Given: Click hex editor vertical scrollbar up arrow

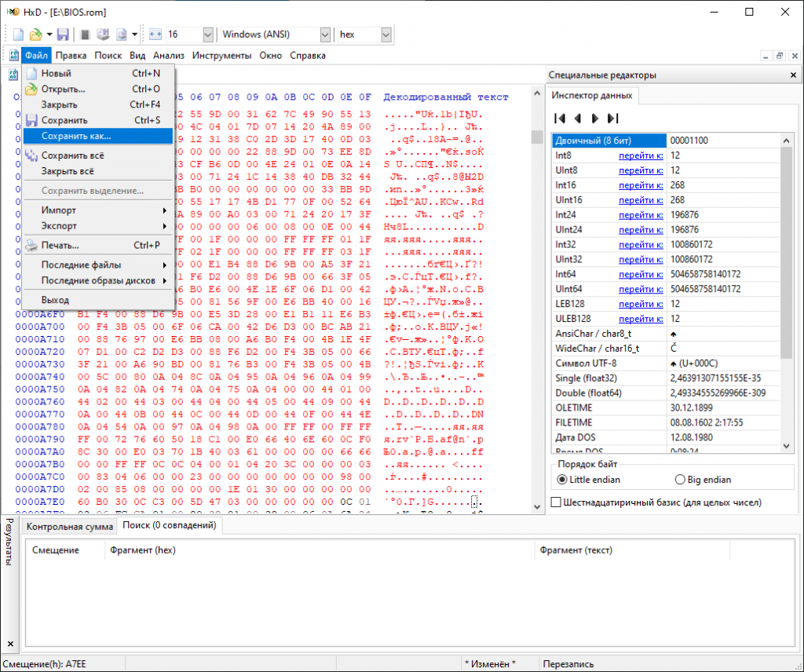Looking at the screenshot, I should point(537,93).
